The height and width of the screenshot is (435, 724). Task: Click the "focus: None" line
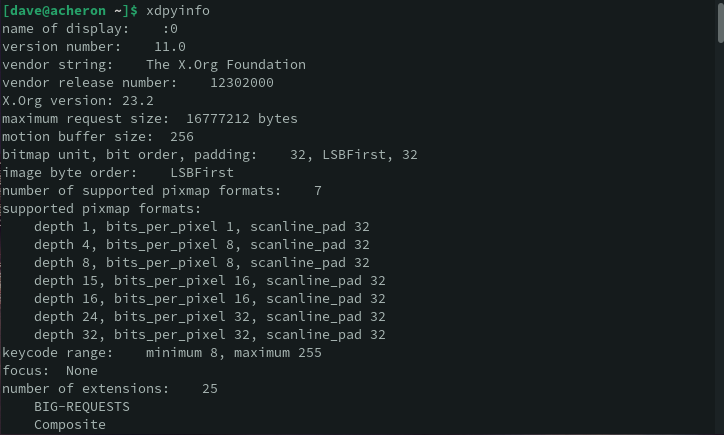pyautogui.click(x=50, y=371)
